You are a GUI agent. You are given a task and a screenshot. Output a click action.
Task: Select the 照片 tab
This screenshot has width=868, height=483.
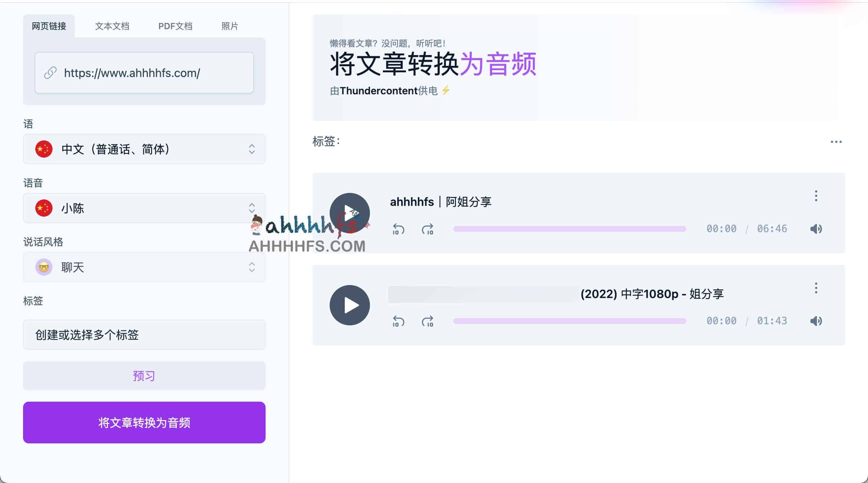coord(230,26)
